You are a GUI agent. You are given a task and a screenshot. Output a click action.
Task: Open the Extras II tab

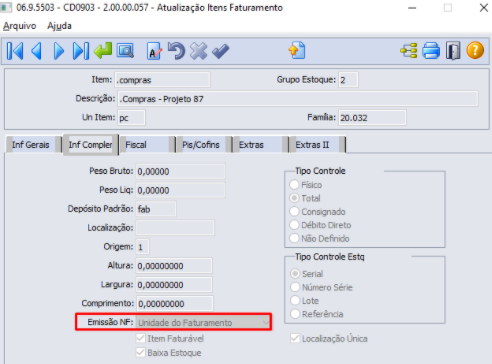pyautogui.click(x=317, y=145)
